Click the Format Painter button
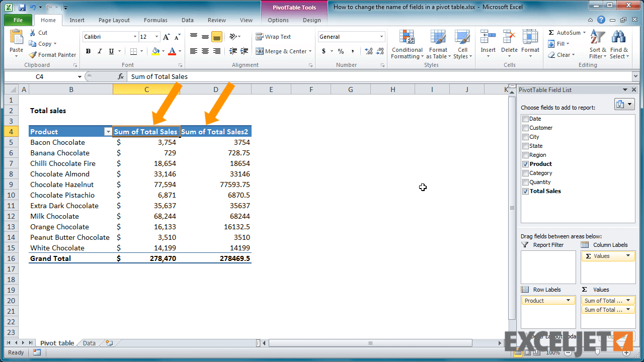The image size is (644, 362). 52,55
